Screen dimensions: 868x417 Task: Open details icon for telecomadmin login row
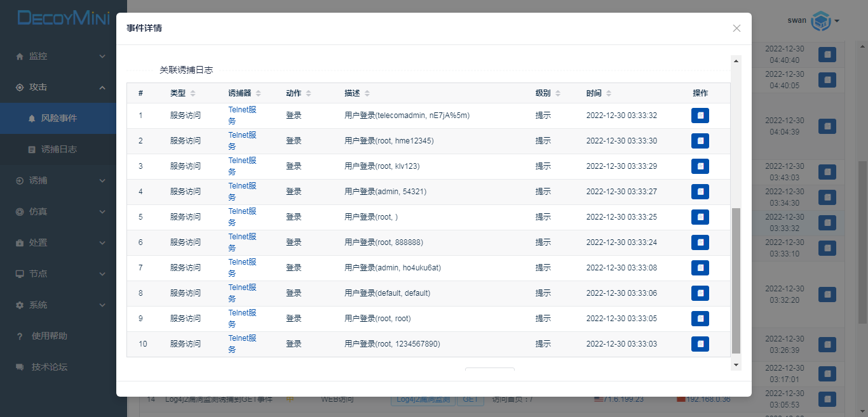click(x=700, y=116)
